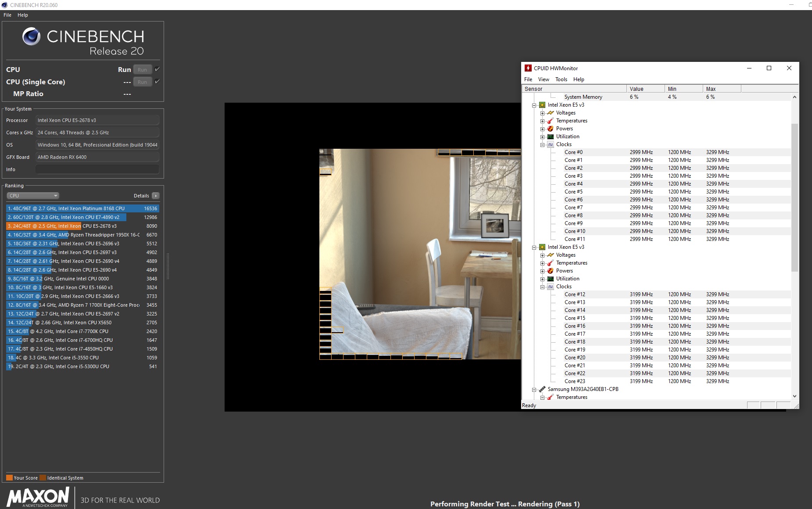This screenshot has width=812, height=509.
Task: Click the Clocks icon above Core #0
Action: click(x=551, y=144)
